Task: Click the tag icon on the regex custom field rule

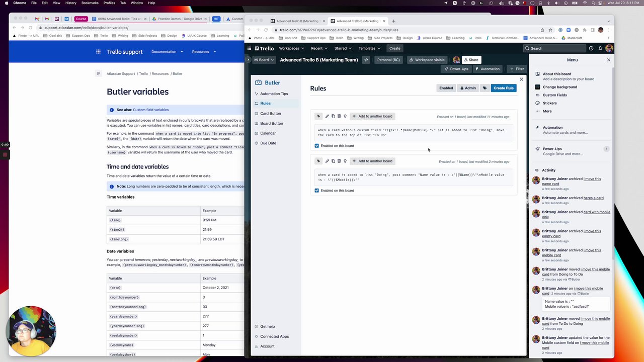Action: tap(318, 116)
